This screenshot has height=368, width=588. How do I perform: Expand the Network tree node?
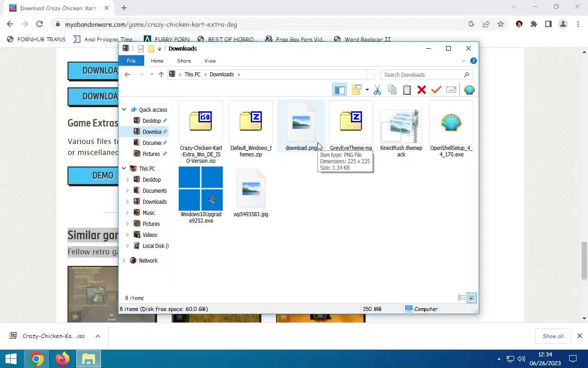tap(124, 260)
